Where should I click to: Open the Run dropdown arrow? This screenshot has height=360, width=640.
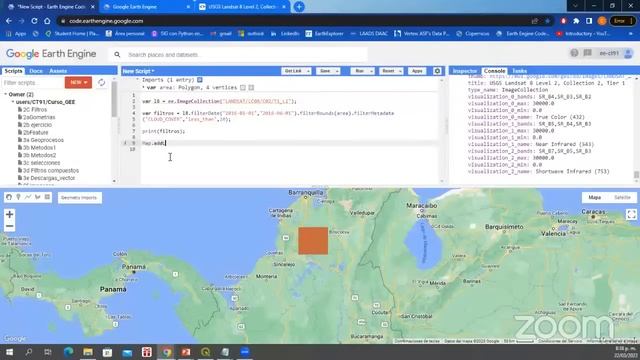[x=371, y=71]
